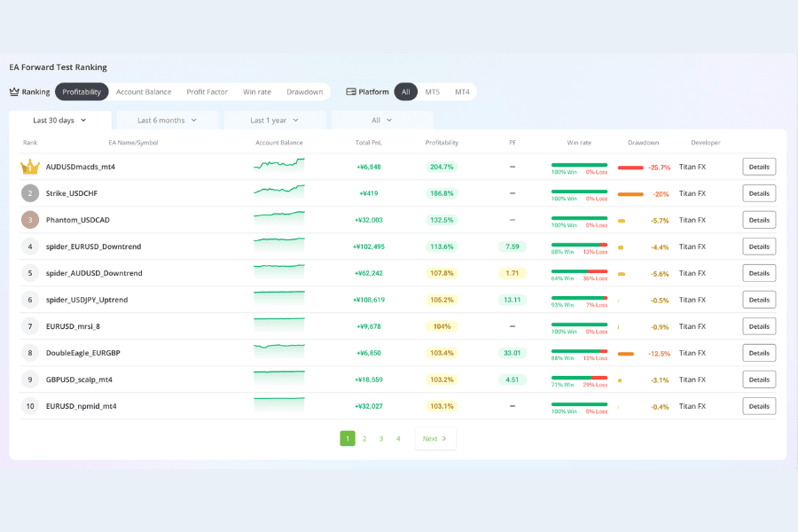
Task: Go to page 4 of results
Action: 398,438
